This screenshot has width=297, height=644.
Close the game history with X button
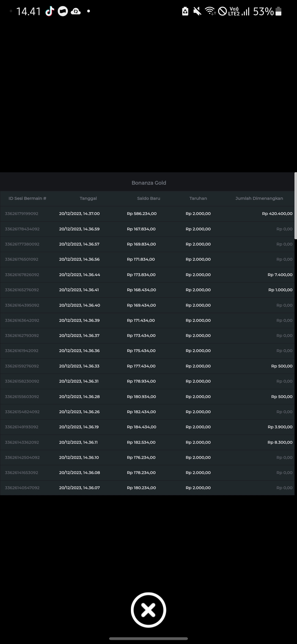148,610
